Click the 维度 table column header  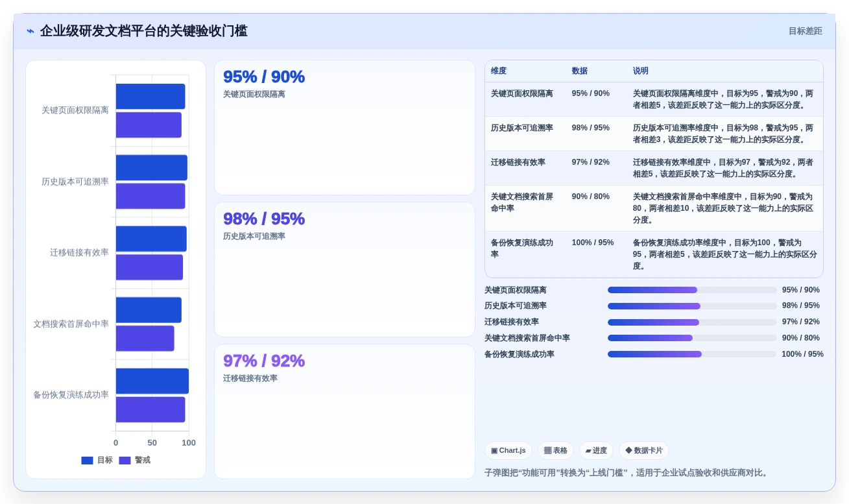499,71
